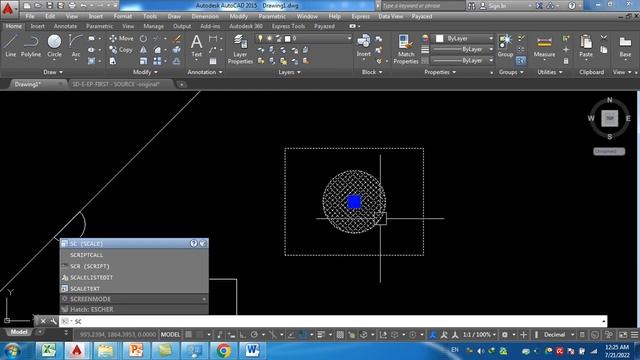Click the Customize wrench icon in command line
This screenshot has height=360, width=640.
pyautogui.click(x=53, y=321)
